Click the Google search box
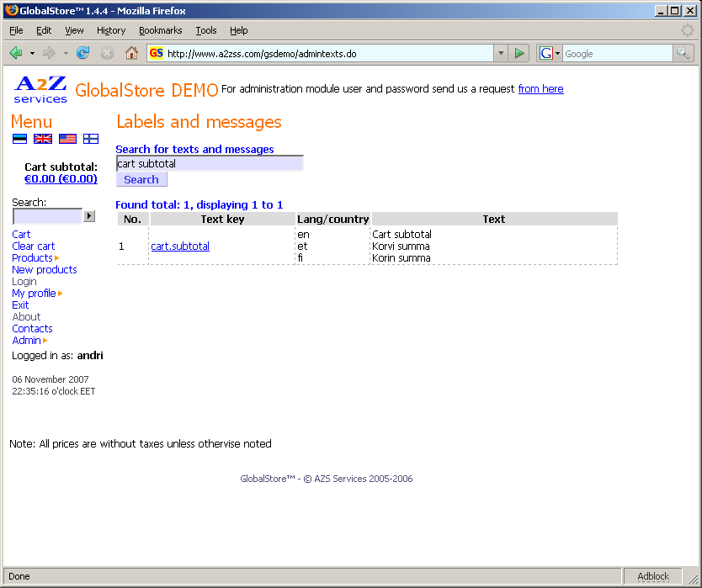 coord(618,54)
